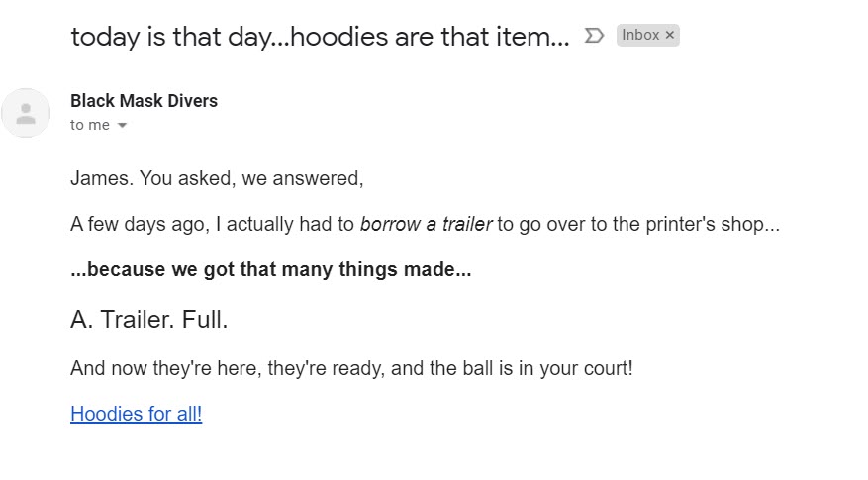Click the email subject line heading
868x480 pixels.
pyautogui.click(x=320, y=37)
